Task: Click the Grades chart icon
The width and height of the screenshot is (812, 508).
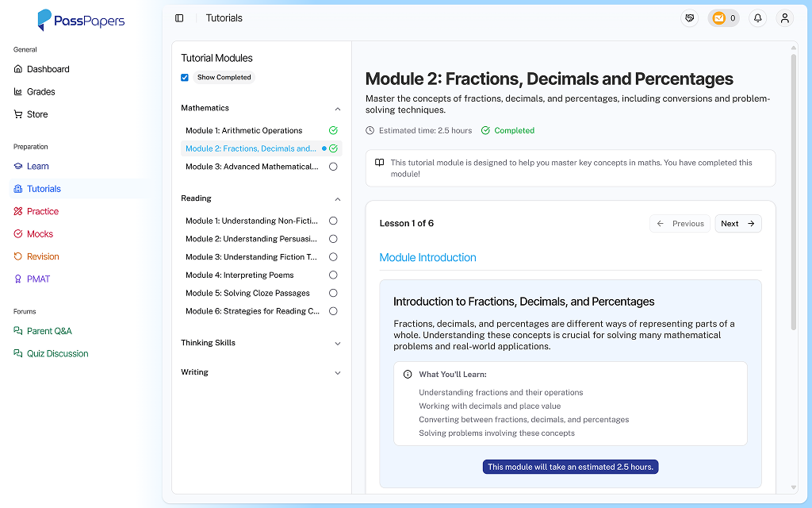Action: tap(18, 92)
